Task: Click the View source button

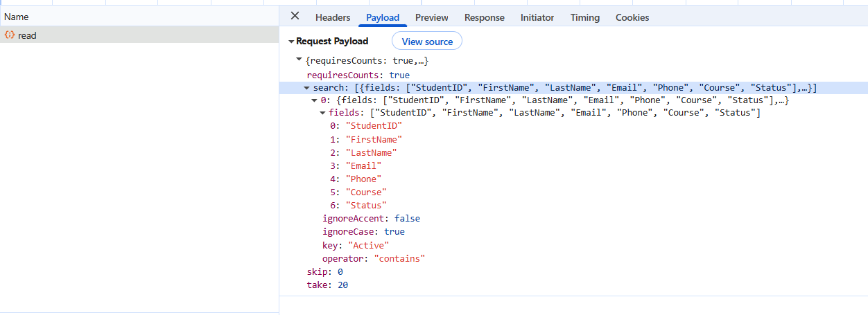Action: 427,42
